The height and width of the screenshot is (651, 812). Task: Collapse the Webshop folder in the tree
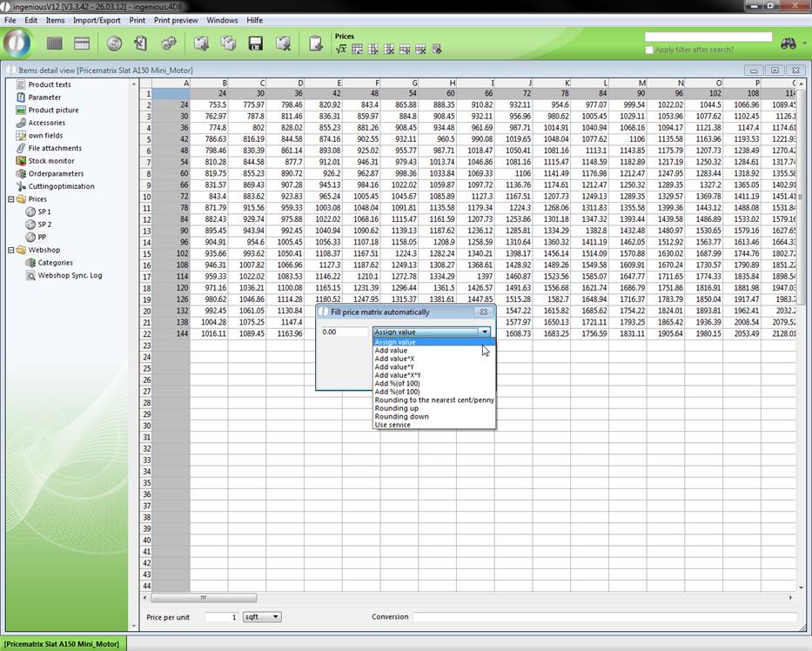tap(11, 250)
